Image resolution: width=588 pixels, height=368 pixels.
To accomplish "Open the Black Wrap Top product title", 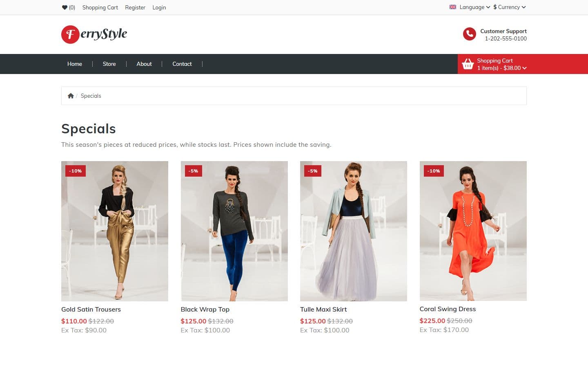I will [x=205, y=310].
